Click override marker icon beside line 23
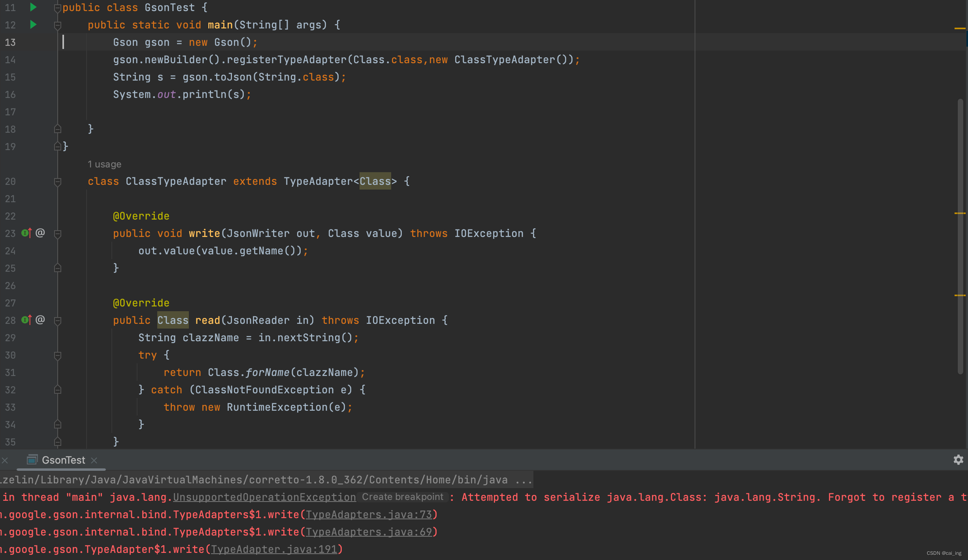Screen dimensions: 968x560 pos(26,233)
